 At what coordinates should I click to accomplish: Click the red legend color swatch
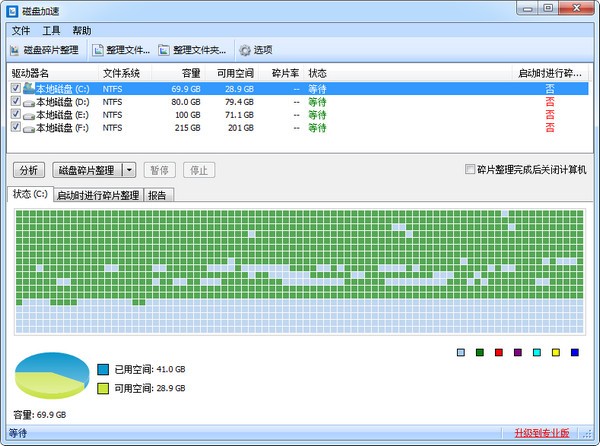coord(498,352)
